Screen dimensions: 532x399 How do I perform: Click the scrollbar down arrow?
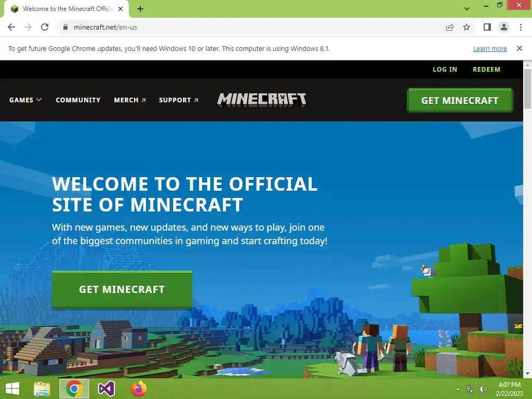(527, 374)
